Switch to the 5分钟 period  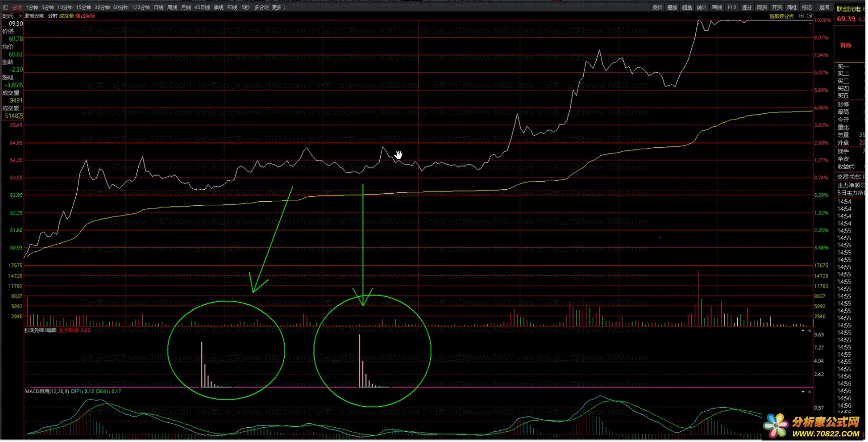tap(47, 8)
